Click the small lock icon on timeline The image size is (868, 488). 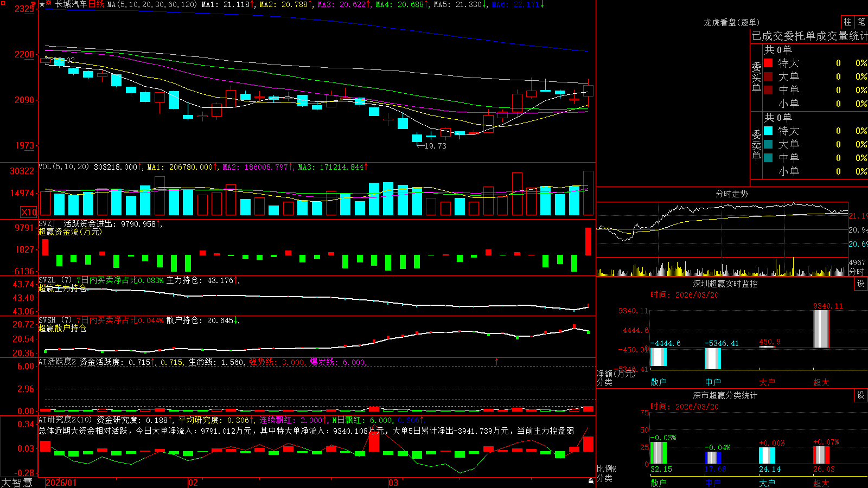[591, 481]
